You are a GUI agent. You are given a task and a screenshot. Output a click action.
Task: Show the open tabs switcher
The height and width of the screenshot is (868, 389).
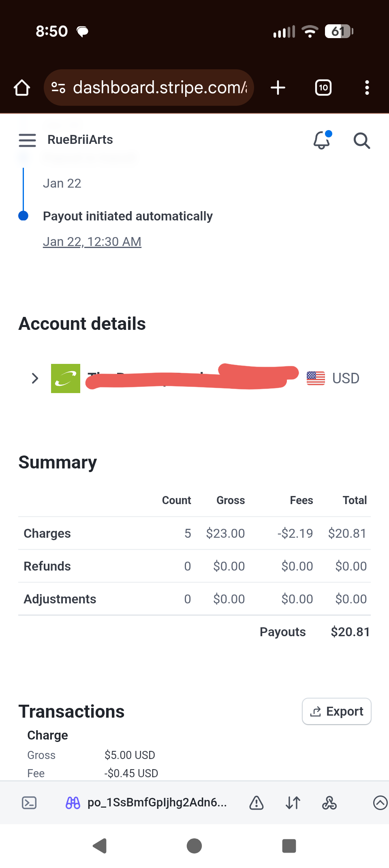point(323,88)
